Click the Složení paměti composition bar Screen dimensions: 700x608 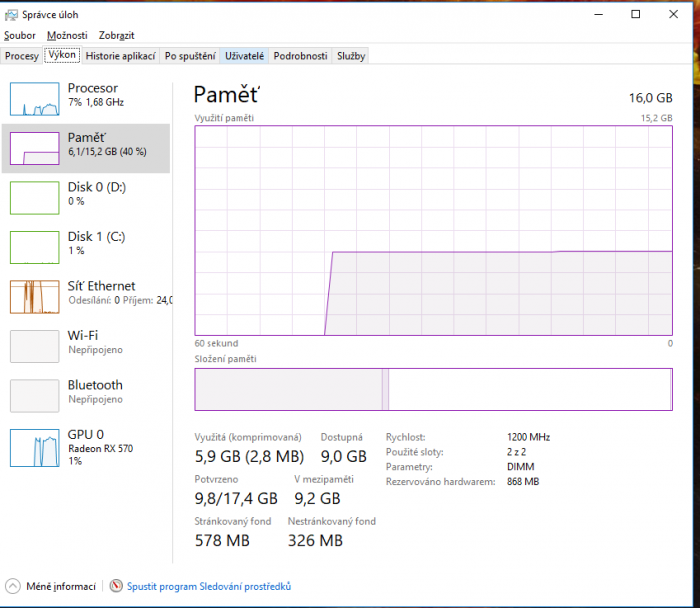433,389
